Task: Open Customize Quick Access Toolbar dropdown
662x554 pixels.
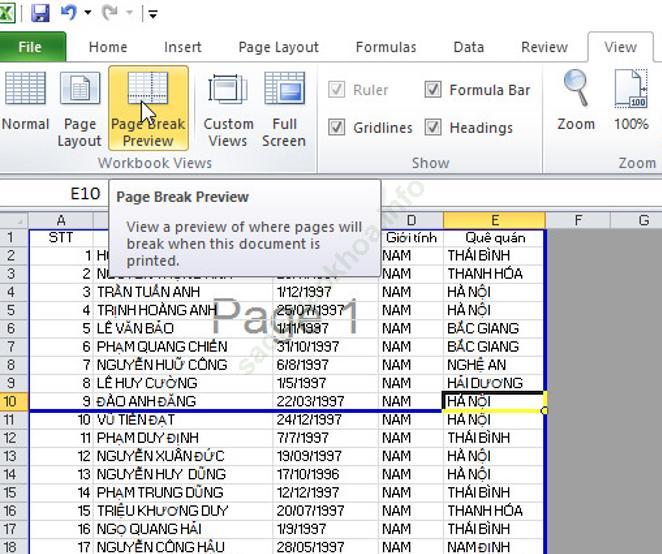Action: click(153, 15)
